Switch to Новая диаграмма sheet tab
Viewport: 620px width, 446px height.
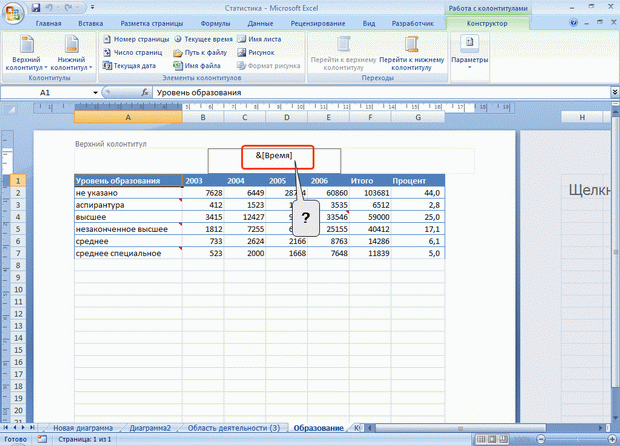click(x=83, y=428)
